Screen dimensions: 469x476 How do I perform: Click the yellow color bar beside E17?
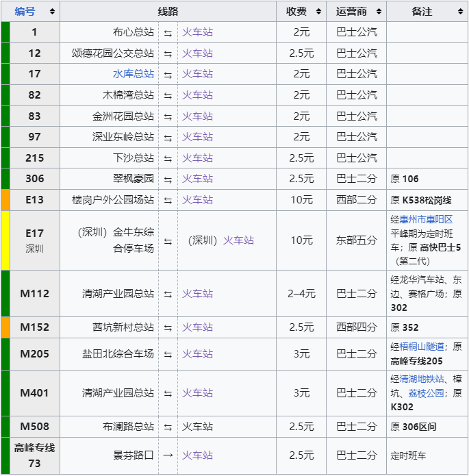point(5,240)
